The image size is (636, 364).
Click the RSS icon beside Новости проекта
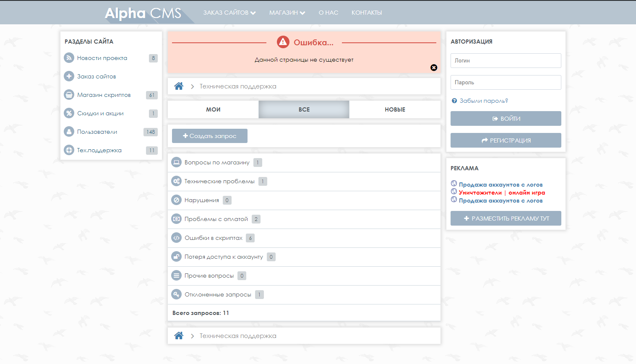[69, 58]
